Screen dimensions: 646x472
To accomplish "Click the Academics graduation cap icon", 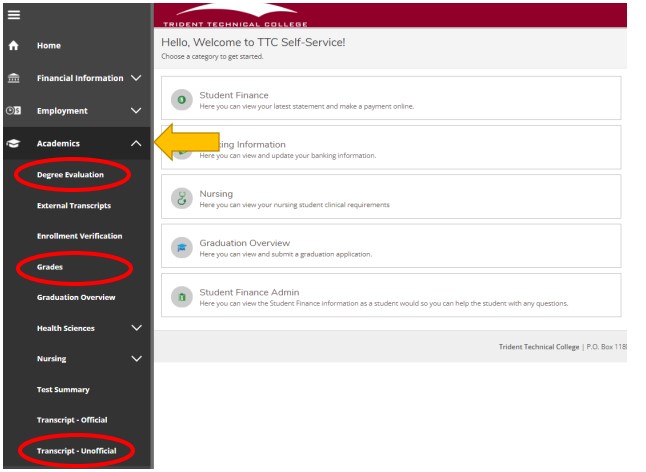I will [x=13, y=144].
